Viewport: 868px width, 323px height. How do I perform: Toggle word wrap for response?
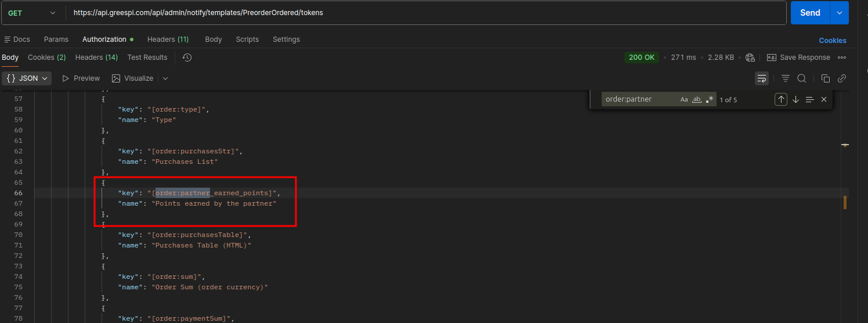point(762,78)
